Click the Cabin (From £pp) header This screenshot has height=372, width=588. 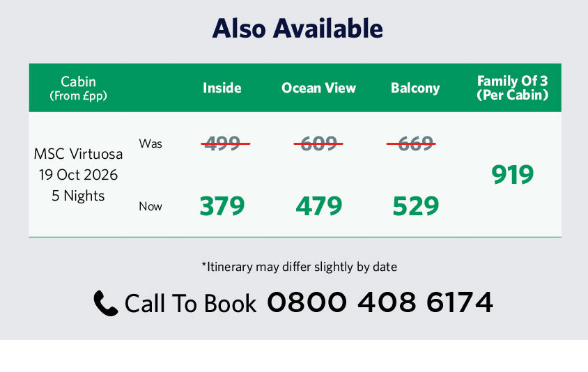[x=78, y=88]
